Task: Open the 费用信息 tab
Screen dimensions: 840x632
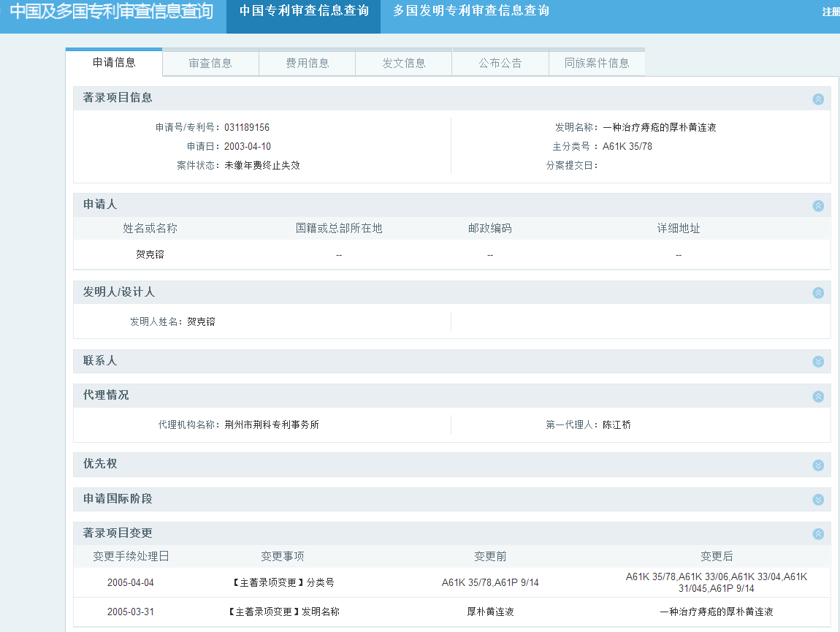Action: tap(307, 63)
